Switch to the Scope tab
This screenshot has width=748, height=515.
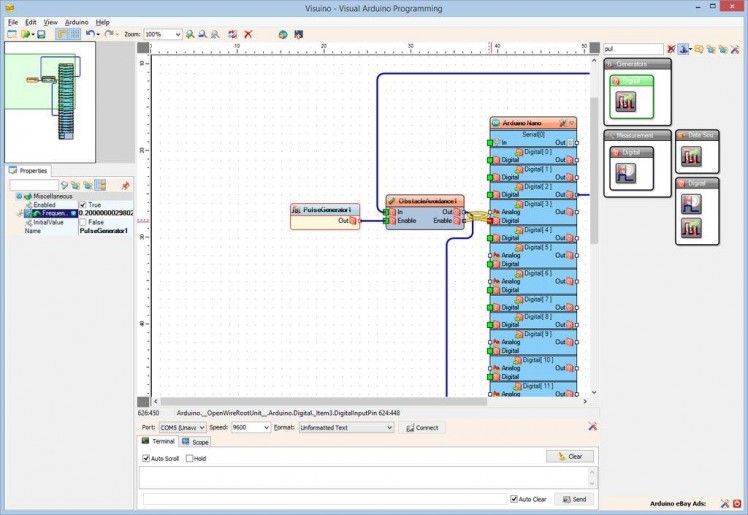coord(196,441)
